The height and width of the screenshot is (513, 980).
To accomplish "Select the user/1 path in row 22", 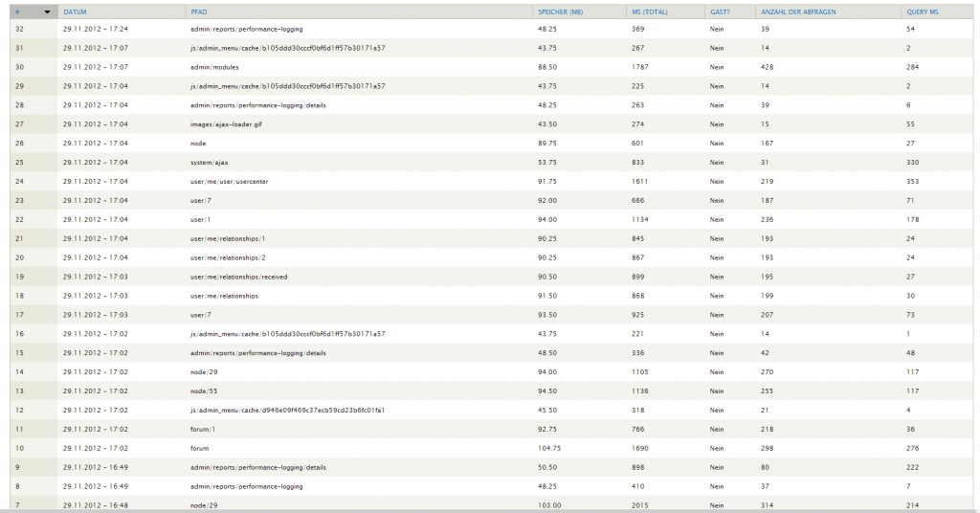I will 199,219.
